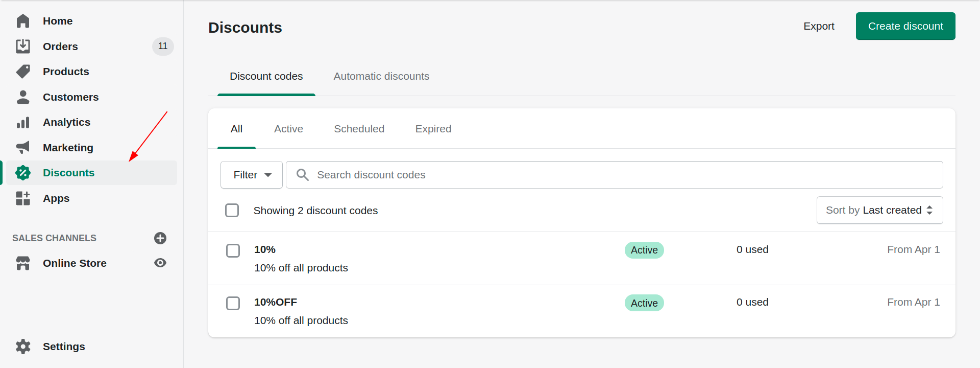Click the Discounts page title
This screenshot has height=368, width=980.
click(245, 28)
